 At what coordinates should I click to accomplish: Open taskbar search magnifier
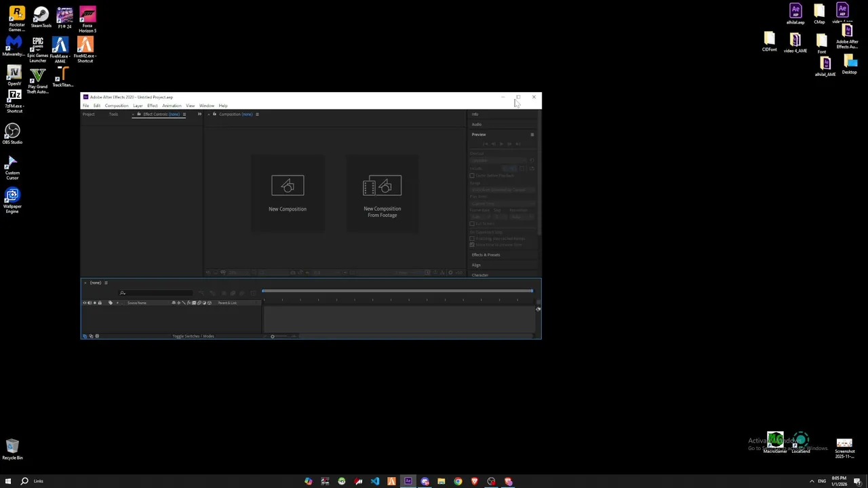(24, 481)
